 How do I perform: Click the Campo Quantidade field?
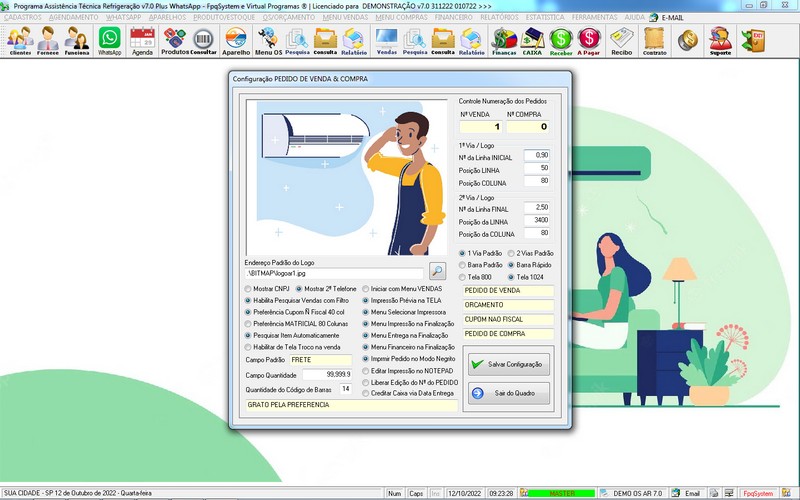327,374
